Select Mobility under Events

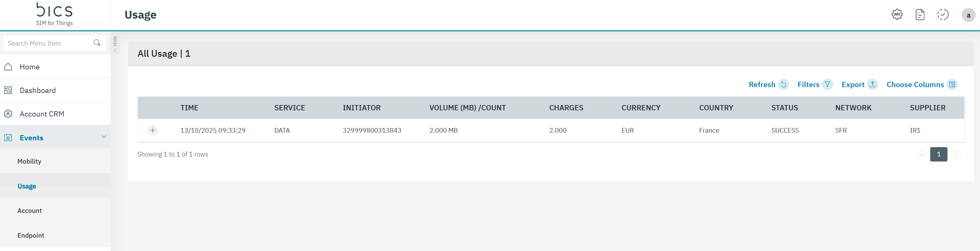[x=29, y=161]
